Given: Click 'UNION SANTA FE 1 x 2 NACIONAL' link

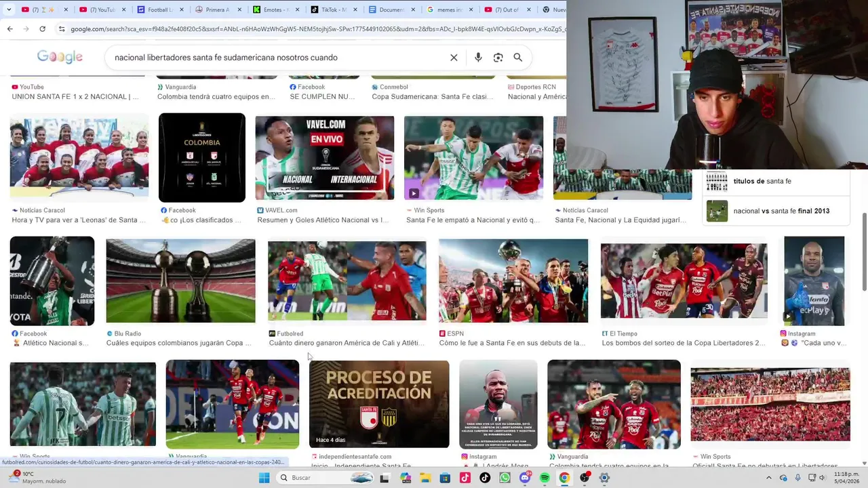Looking at the screenshot, I should pos(75,97).
